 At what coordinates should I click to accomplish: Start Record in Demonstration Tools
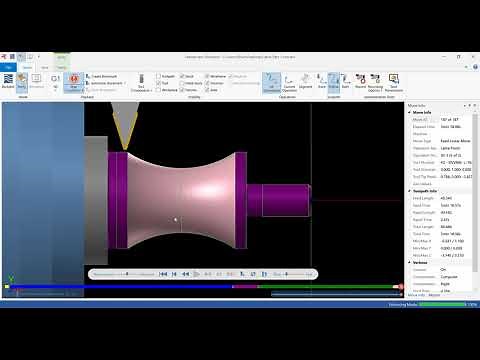tap(360, 81)
